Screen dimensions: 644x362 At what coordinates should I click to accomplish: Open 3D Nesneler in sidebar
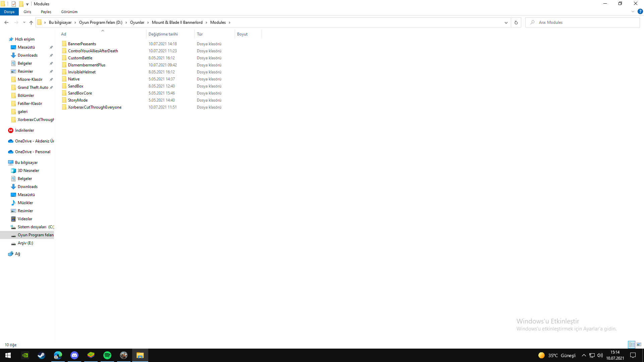click(x=28, y=171)
